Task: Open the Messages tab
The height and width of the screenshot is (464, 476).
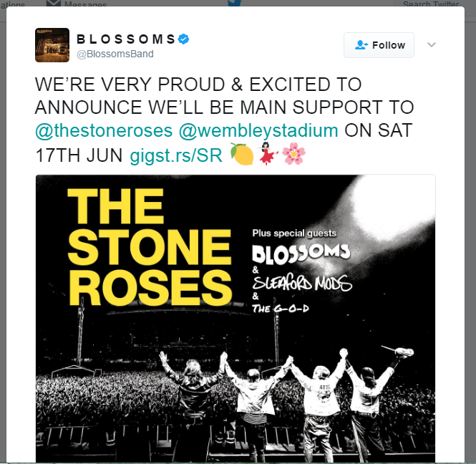Action: coord(85,4)
